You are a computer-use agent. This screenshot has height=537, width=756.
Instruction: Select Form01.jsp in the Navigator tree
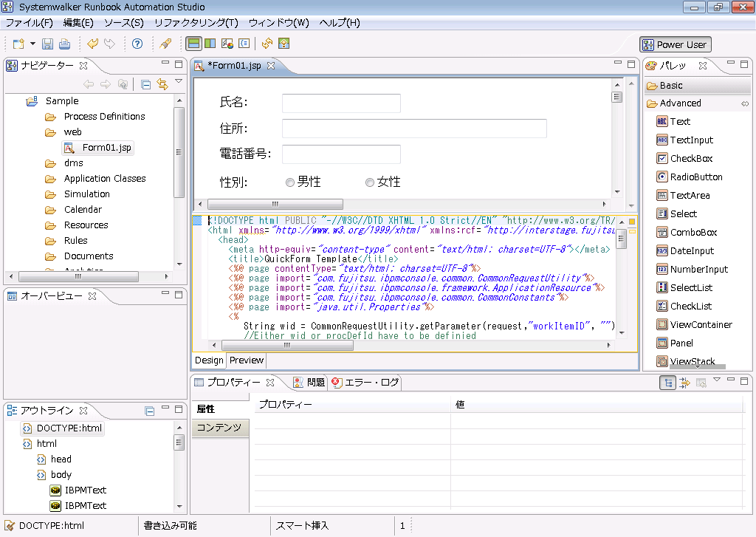[98, 148]
